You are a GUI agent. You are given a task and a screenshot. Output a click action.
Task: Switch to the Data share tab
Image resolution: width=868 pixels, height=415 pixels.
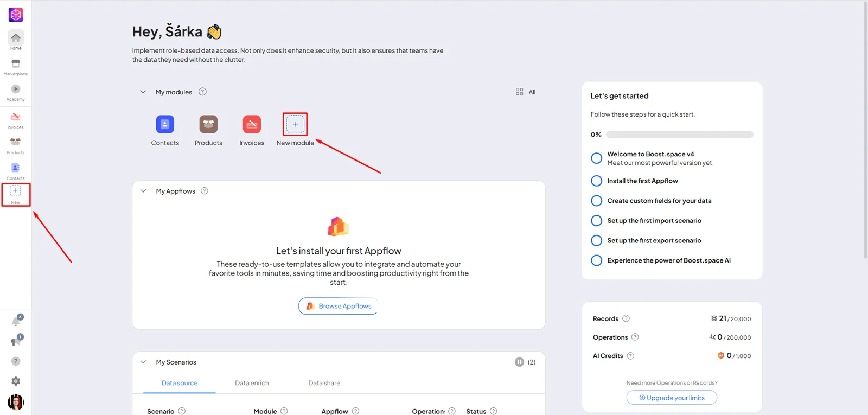[x=324, y=383]
